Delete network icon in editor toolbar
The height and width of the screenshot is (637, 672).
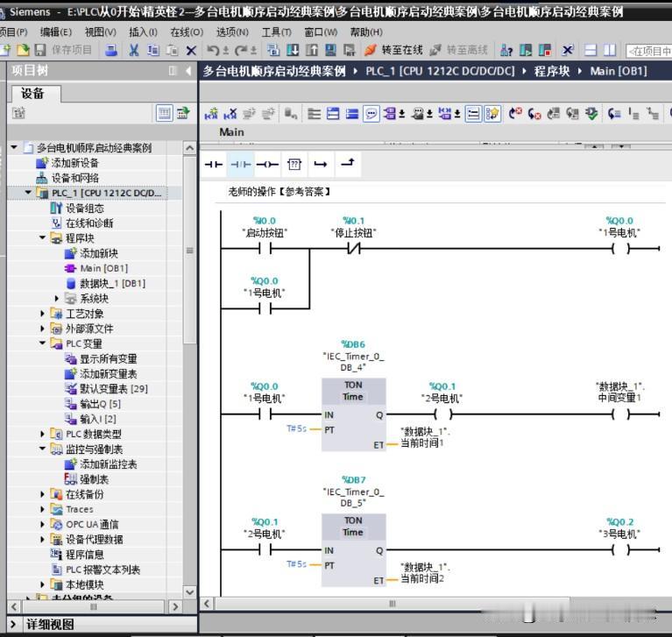point(230,114)
